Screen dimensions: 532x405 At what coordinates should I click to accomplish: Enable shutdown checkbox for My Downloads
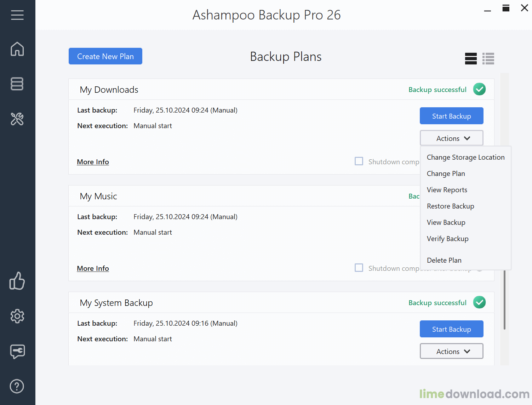point(359,161)
